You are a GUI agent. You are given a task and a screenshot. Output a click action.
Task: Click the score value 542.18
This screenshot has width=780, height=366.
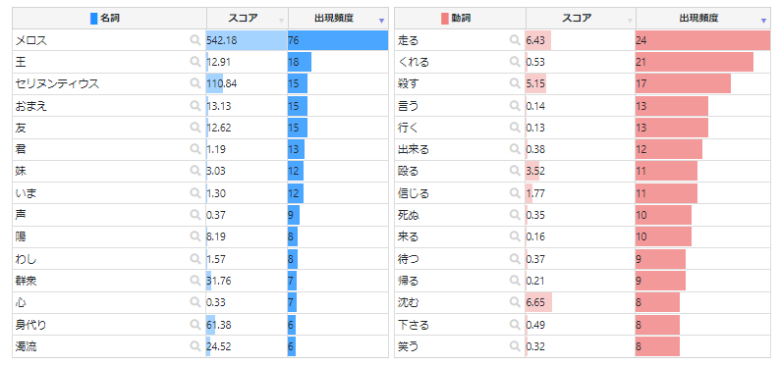coord(222,41)
